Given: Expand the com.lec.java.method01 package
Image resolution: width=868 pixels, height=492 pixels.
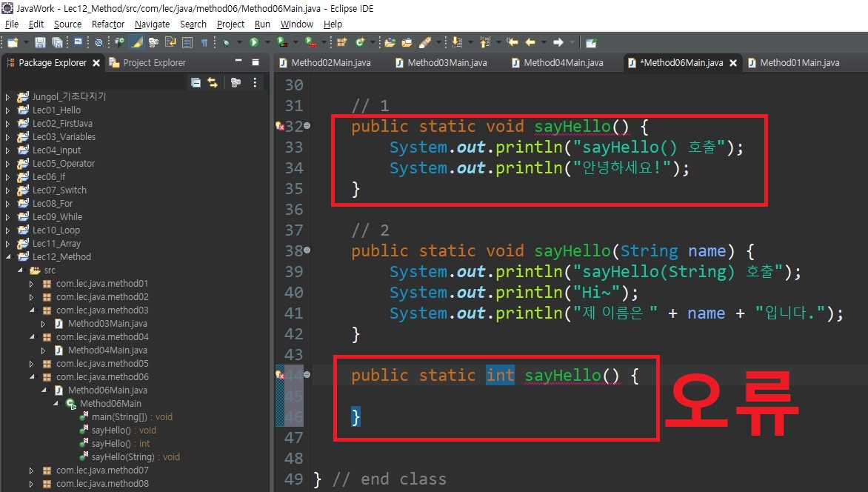Looking at the screenshot, I should tap(32, 284).
